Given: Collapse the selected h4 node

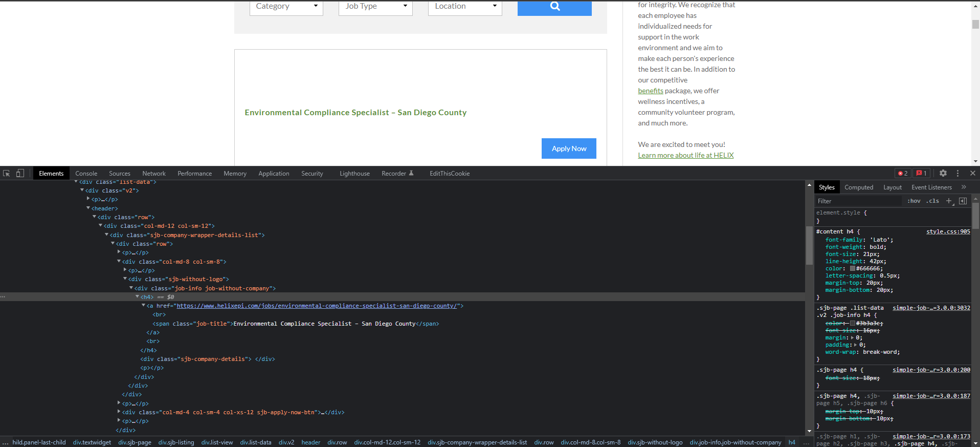Looking at the screenshot, I should 138,297.
